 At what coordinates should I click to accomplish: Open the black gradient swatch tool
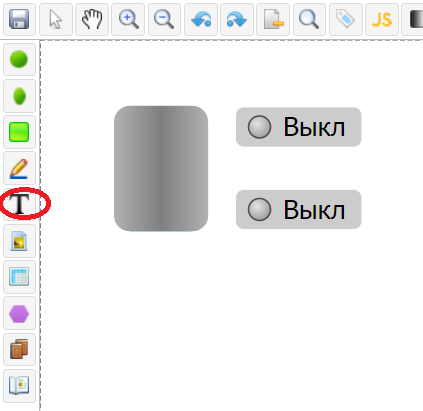pos(413,19)
